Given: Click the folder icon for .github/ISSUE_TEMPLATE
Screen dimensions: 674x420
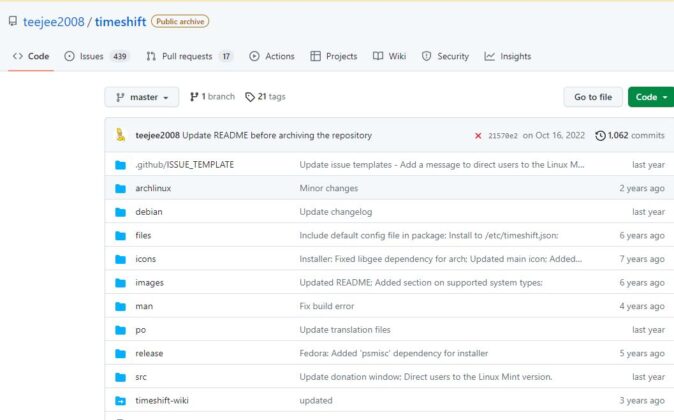Looking at the screenshot, I should [121, 165].
